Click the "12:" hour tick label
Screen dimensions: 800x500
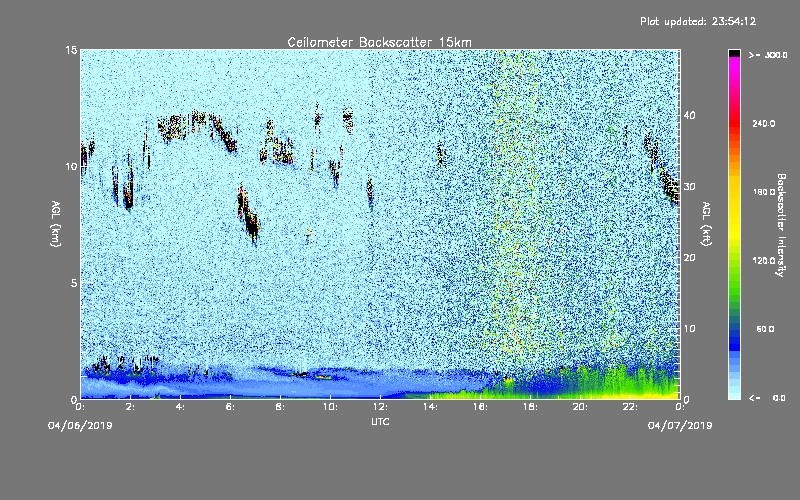tap(380, 407)
